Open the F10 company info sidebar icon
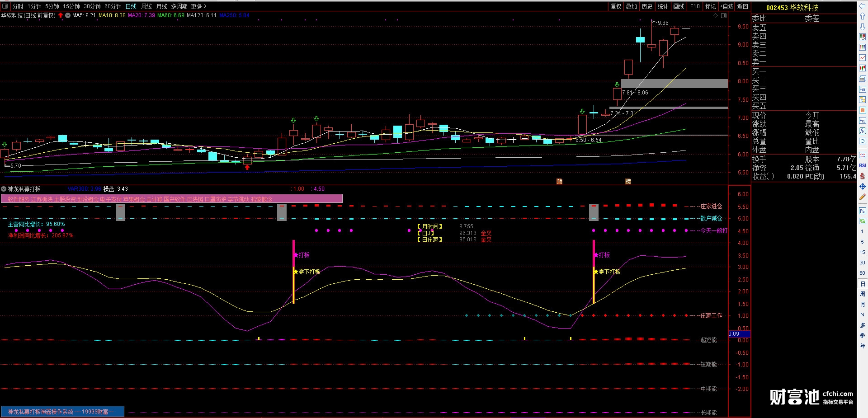This screenshot has width=868, height=418. pos(862,89)
